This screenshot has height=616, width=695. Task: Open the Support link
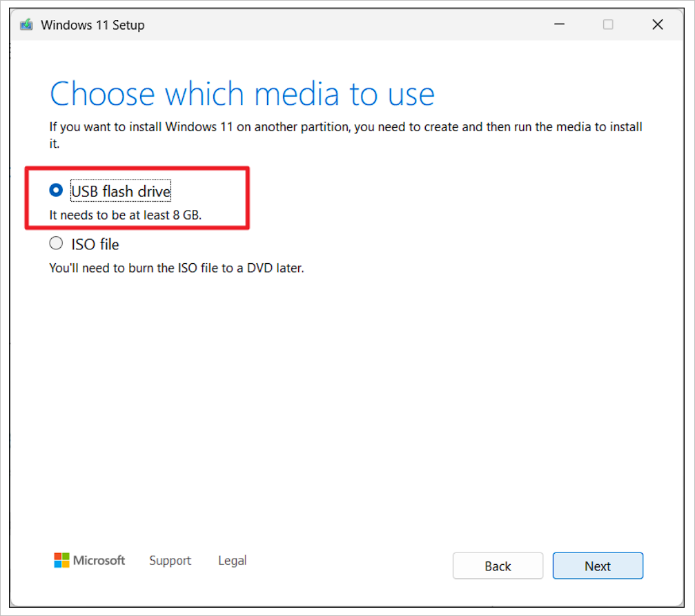[170, 561]
